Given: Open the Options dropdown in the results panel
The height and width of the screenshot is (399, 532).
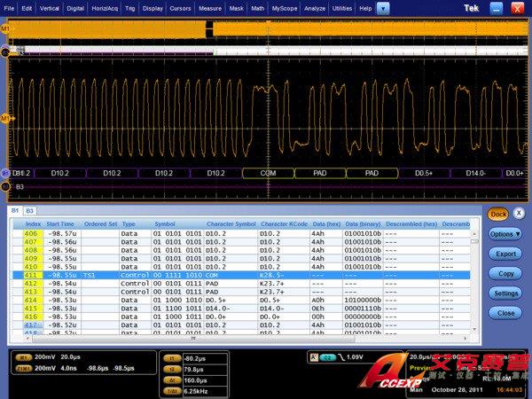Looking at the screenshot, I should coord(505,234).
